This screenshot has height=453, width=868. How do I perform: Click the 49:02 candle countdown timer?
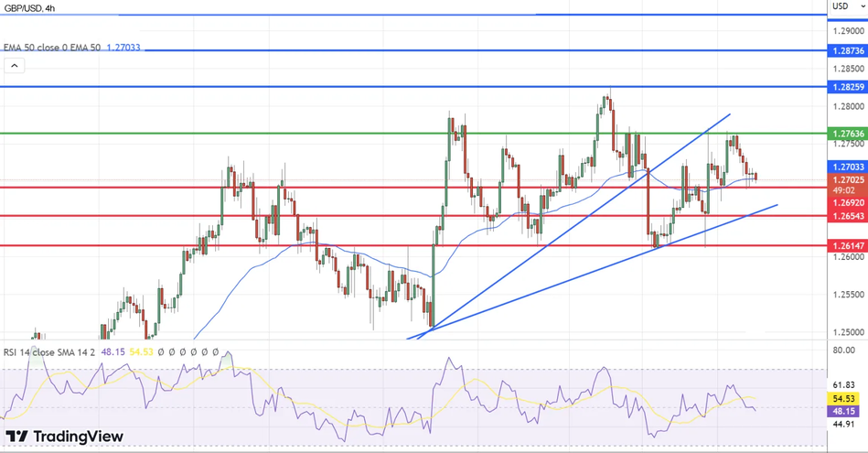(x=843, y=190)
